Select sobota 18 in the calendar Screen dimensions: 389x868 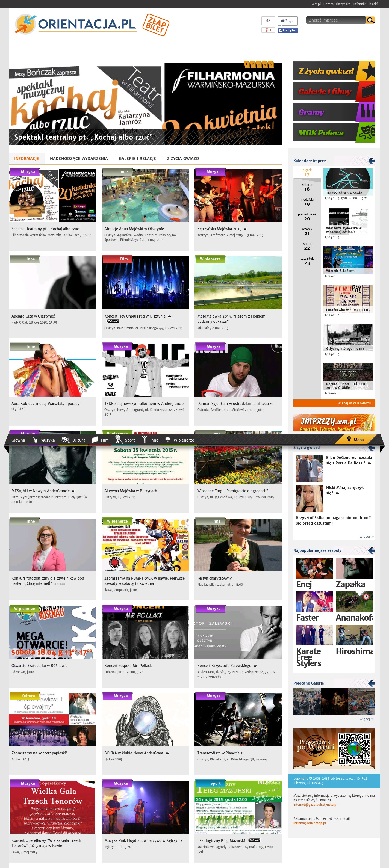(307, 187)
